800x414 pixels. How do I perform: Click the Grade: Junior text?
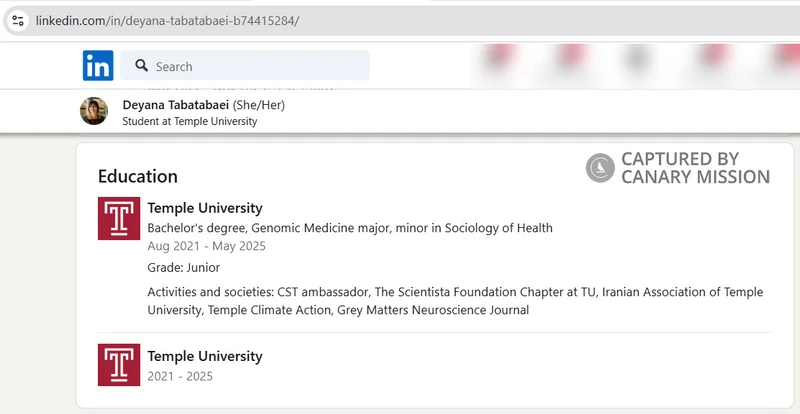point(184,267)
